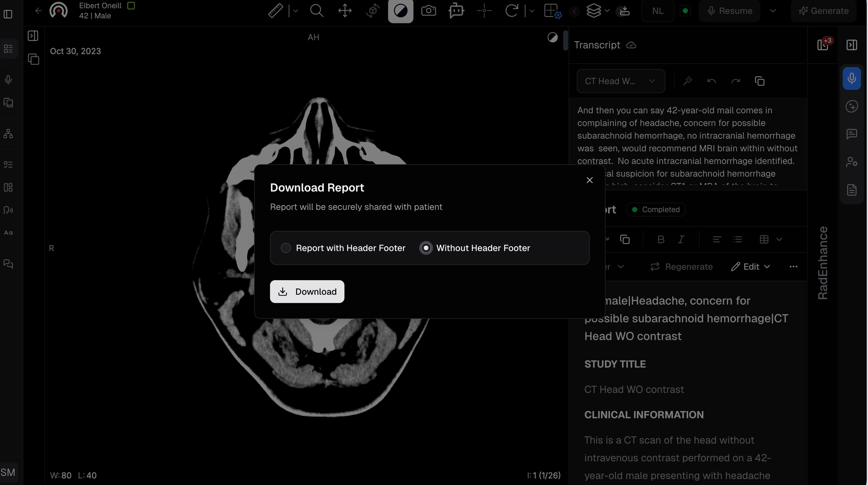Click the rotate image tool

tap(512, 11)
